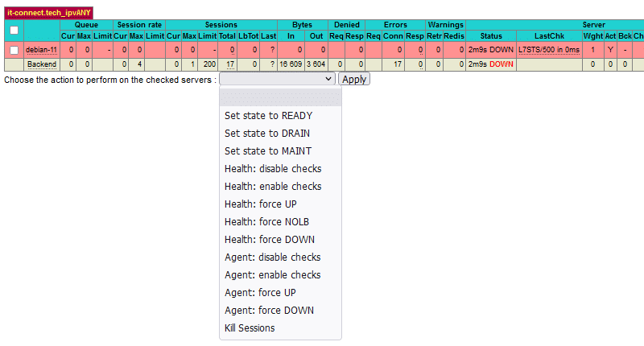Choose 'Kill Sessions' from the list
Viewport: 644px width, 346px height.
[250, 328]
